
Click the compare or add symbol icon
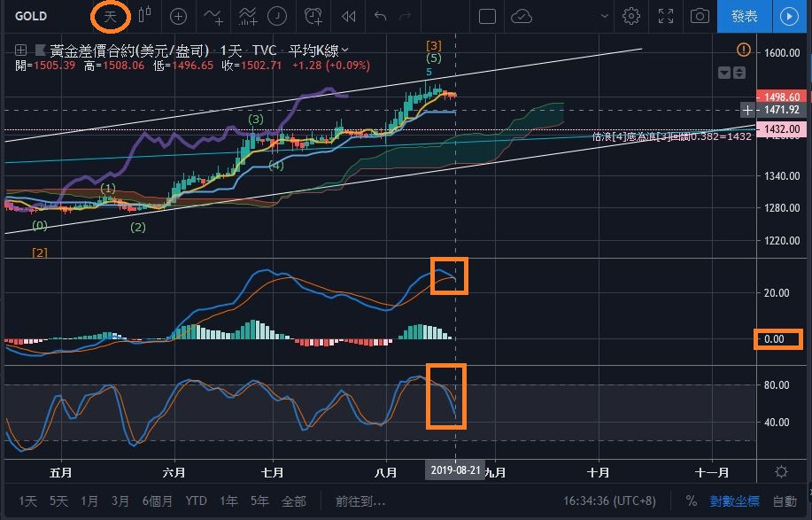pos(178,16)
